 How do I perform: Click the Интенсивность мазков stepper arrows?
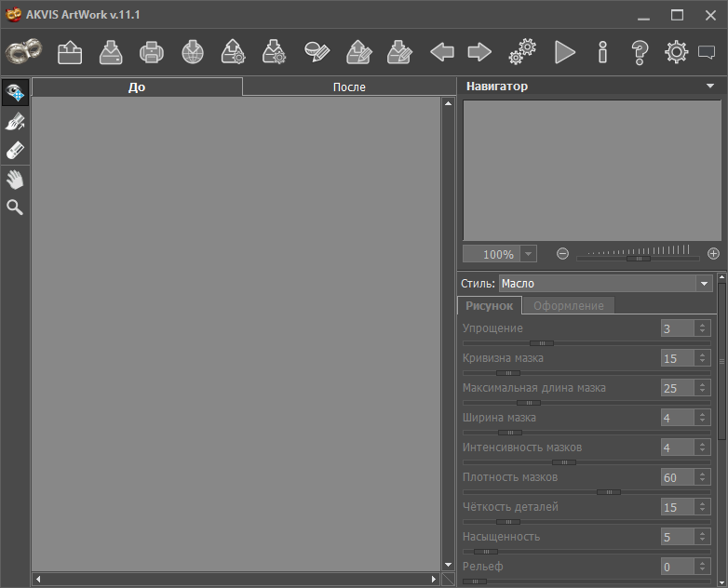point(703,448)
